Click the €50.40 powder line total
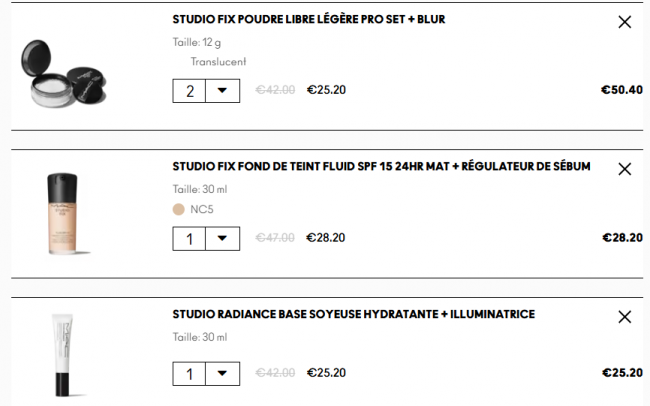The image size is (650, 406). tap(621, 90)
